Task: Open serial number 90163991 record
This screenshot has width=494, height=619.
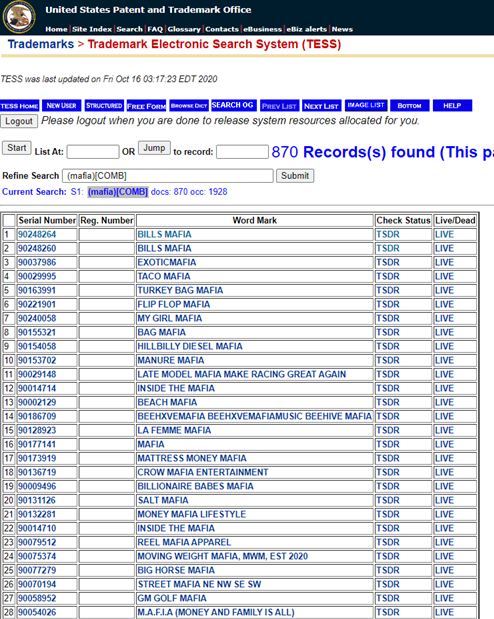Action: click(37, 291)
